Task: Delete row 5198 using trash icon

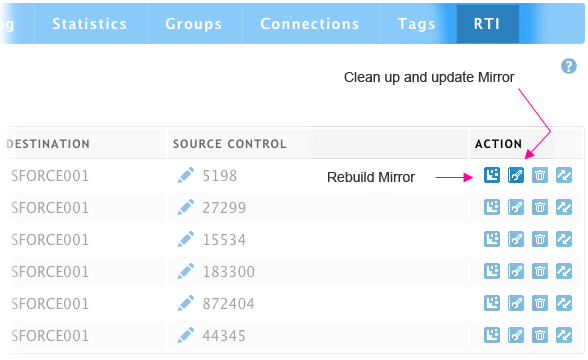Action: click(x=540, y=175)
